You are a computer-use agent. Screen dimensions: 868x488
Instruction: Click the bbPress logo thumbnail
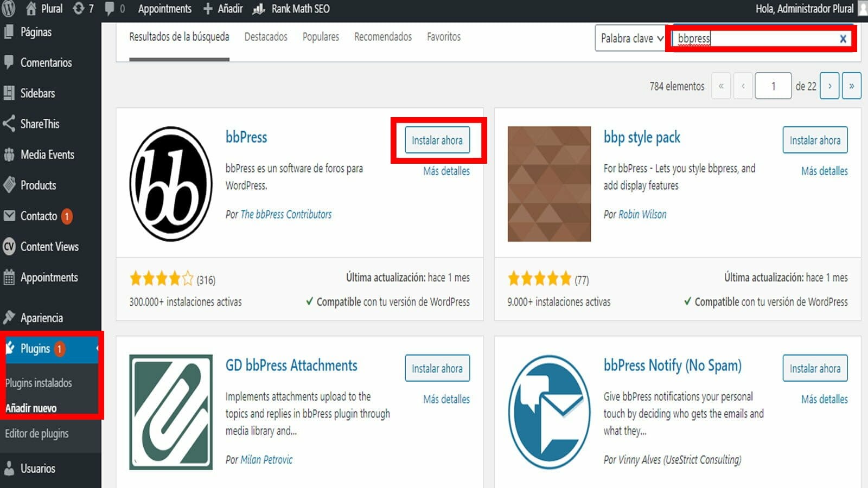[171, 184]
